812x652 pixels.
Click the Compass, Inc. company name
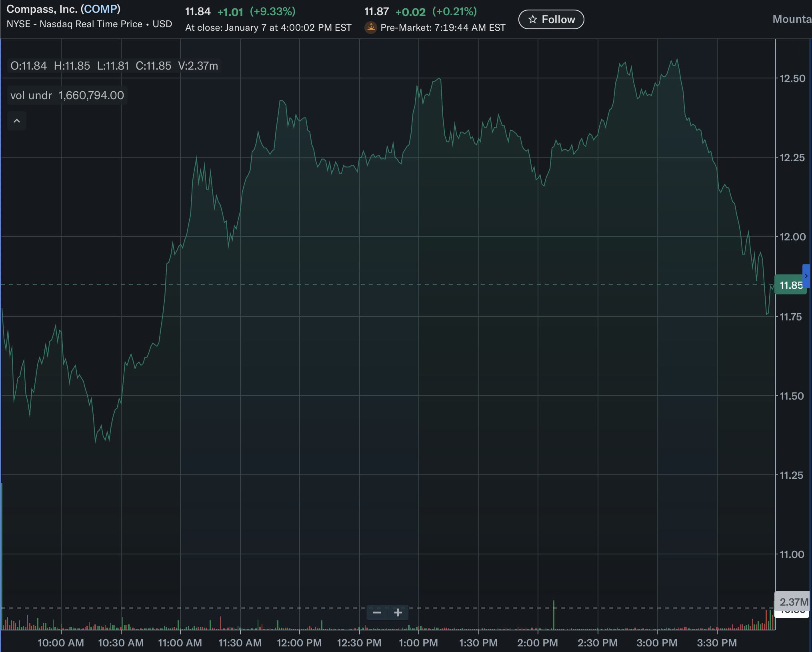coord(42,9)
